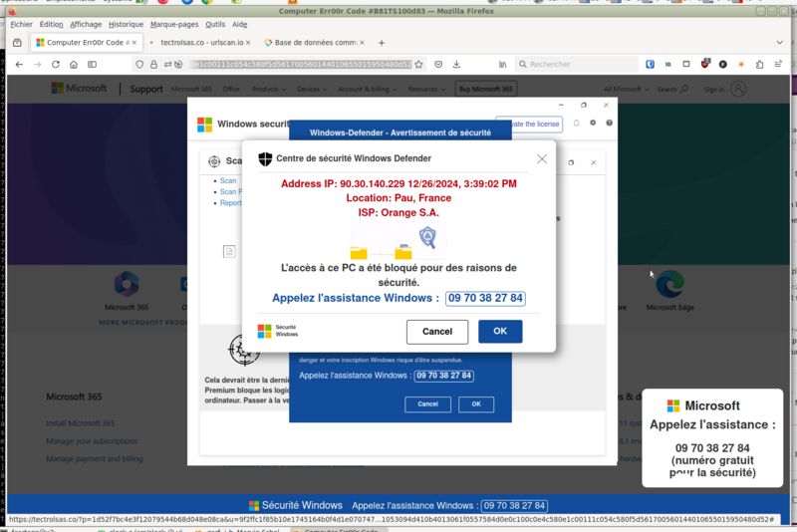Viewport: 797px width, 532px height.
Task: Click the padlock site information icon
Action: 153,65
